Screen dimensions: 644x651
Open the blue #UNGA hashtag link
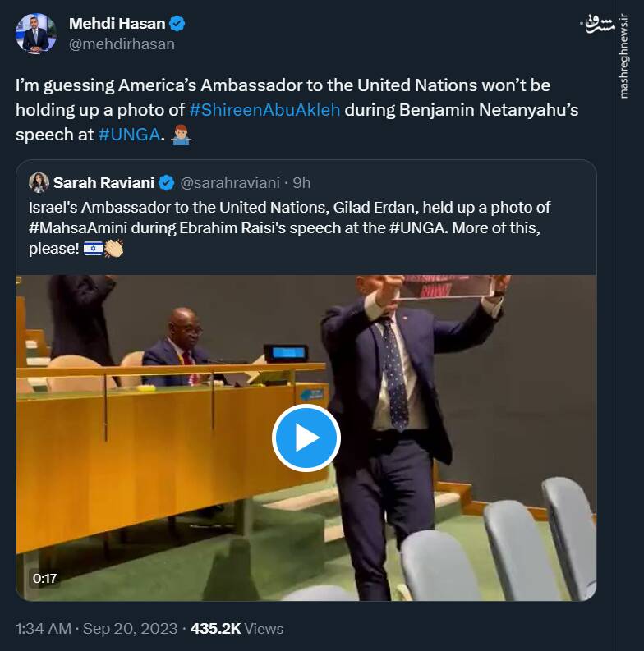tap(128, 135)
